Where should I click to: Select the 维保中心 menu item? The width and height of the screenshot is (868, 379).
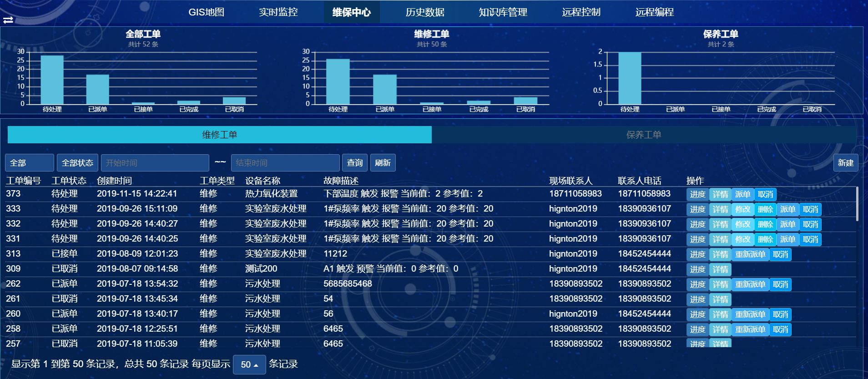[352, 12]
